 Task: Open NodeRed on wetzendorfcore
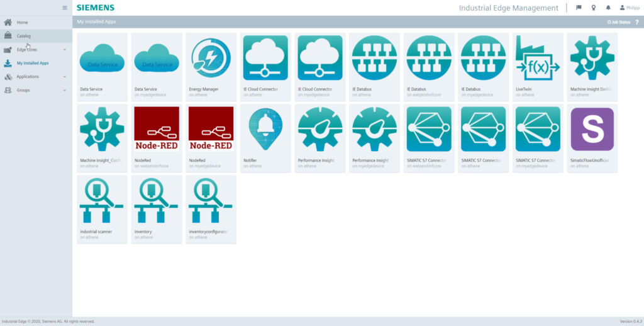157,129
